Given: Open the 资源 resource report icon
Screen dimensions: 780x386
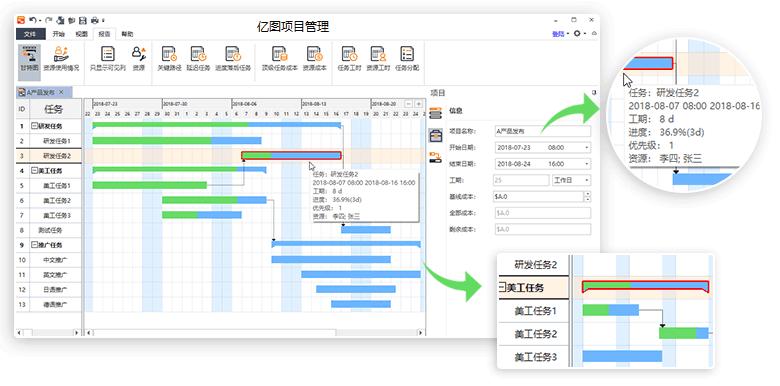Looking at the screenshot, I should pyautogui.click(x=138, y=58).
